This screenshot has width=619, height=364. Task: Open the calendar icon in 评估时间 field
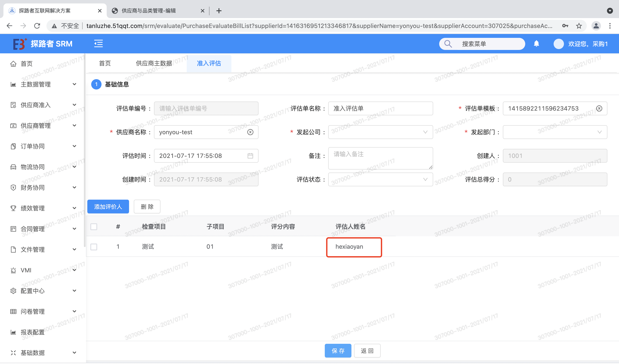pos(250,156)
